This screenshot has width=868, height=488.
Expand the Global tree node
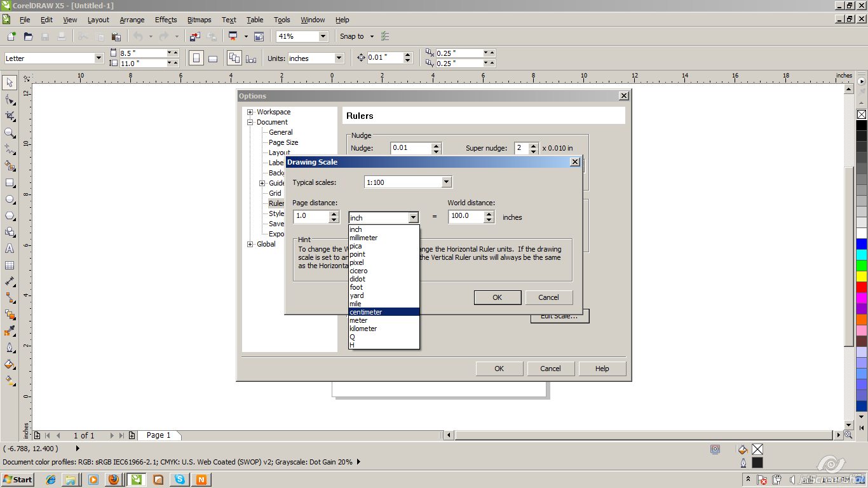(250, 244)
